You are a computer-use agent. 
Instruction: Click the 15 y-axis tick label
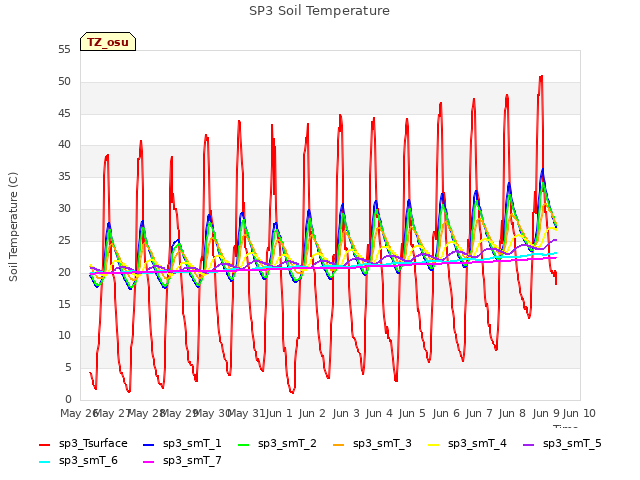tap(64, 304)
